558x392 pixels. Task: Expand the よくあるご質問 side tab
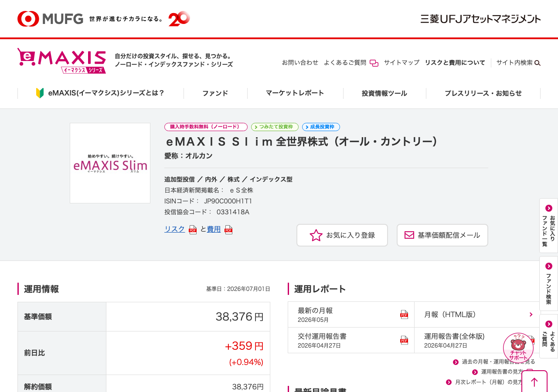[x=548, y=336]
